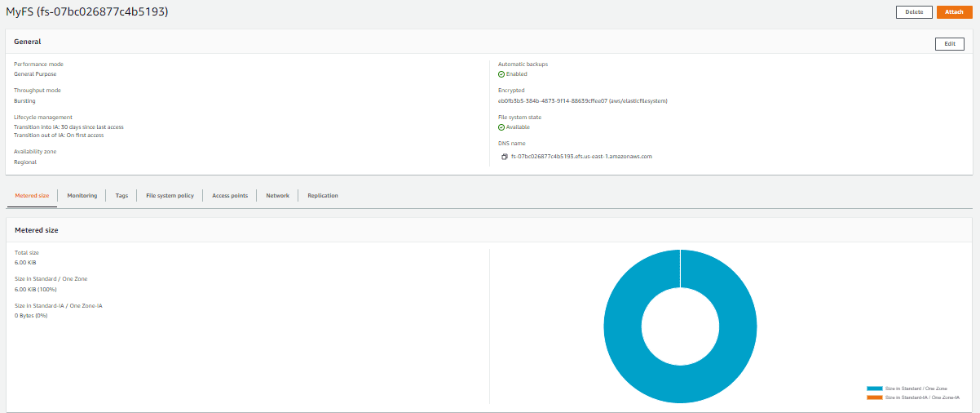980x413 pixels.
Task: Click the Availability zone label
Action: click(35, 152)
